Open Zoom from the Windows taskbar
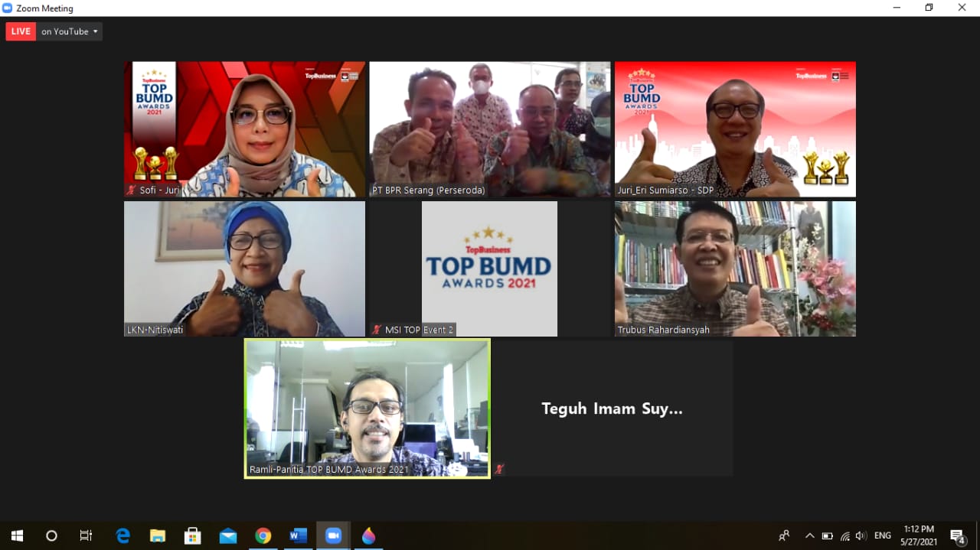 333,535
